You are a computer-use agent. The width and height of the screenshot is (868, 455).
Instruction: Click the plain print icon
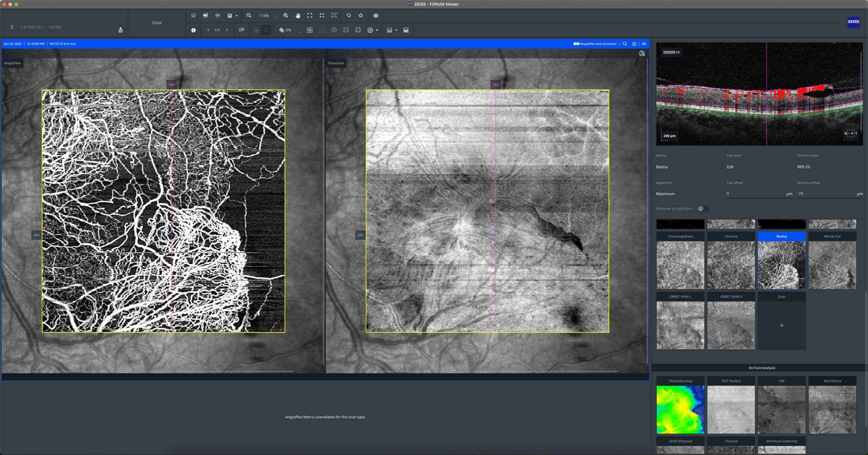[x=218, y=16]
